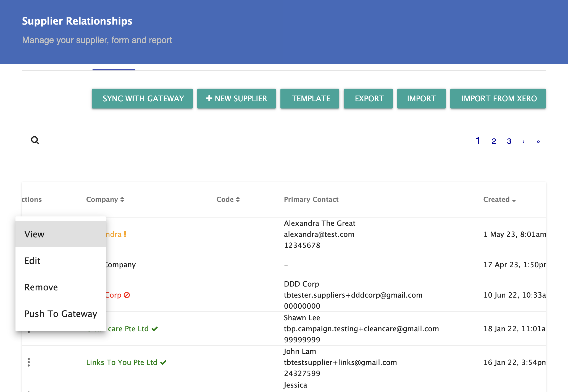Viewport: 568px width, 392px height.
Task: Click the warning exclamation icon beside Alexandra
Action: pos(125,234)
